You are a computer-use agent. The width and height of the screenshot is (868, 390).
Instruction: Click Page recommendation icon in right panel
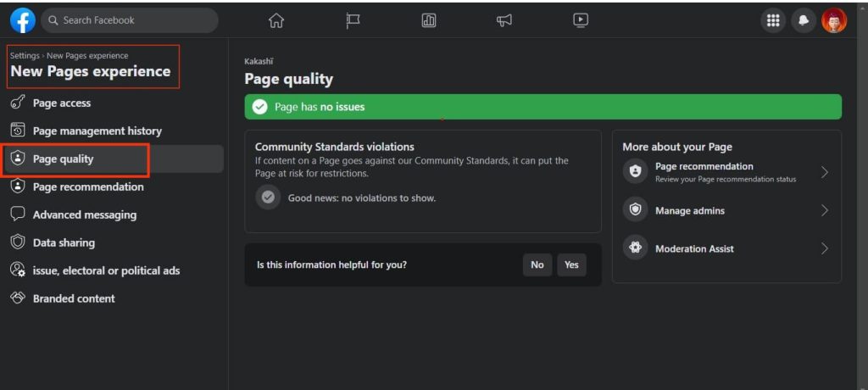click(x=635, y=172)
